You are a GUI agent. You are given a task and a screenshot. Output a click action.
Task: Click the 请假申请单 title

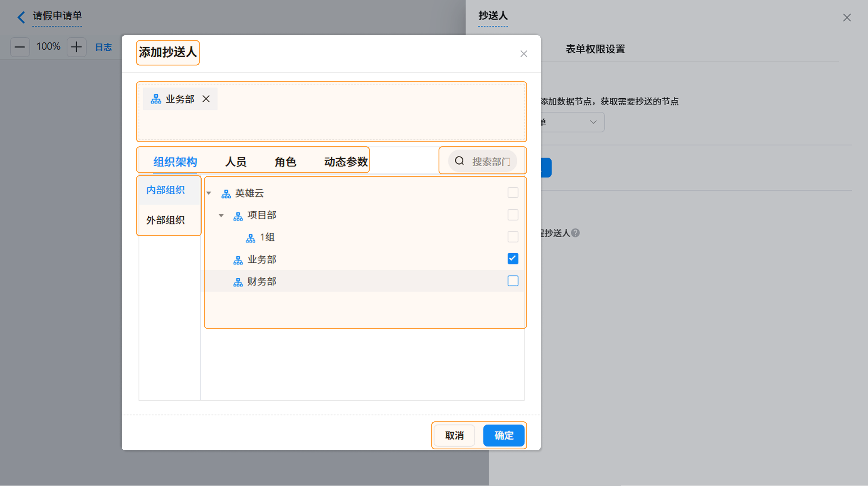(x=57, y=16)
